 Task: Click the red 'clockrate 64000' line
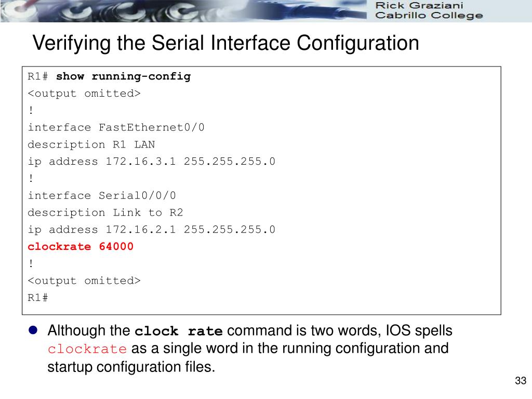tap(81, 246)
